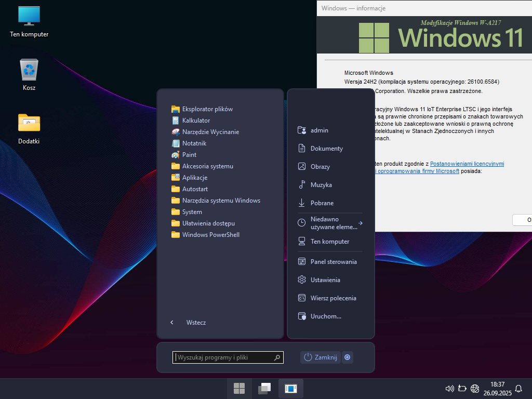This screenshot has height=399, width=532.
Task: Go back using the Wstecz button
Action: (195, 323)
